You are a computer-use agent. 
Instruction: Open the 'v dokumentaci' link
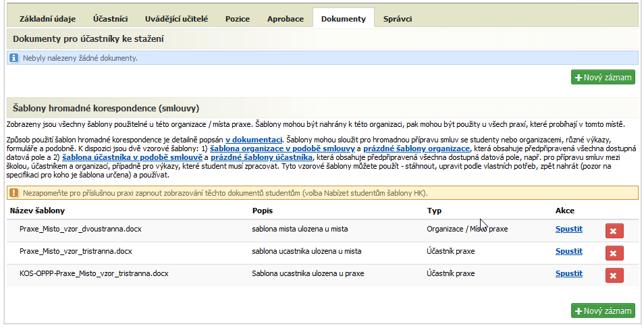[x=254, y=140]
